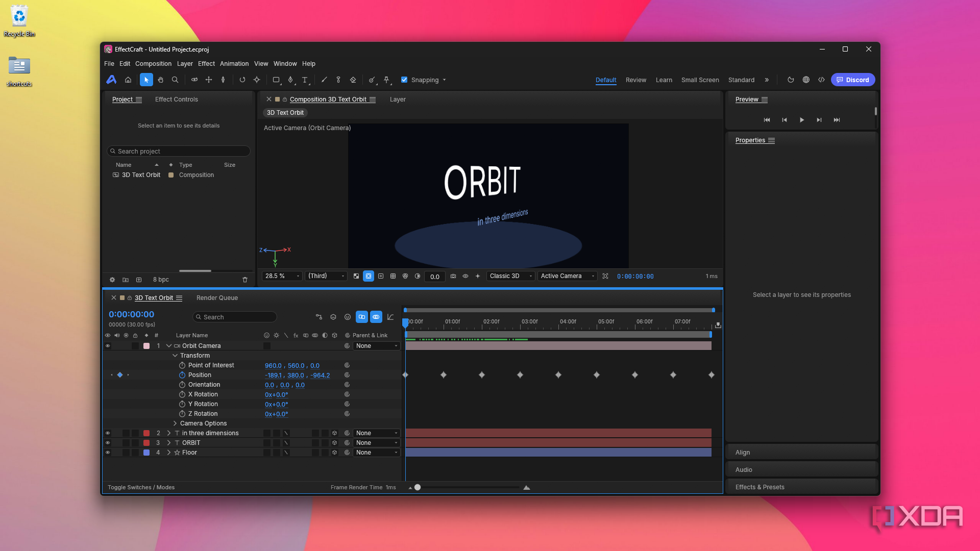Open the (Third) resolution dropdown
The width and height of the screenshot is (980, 551).
pyautogui.click(x=326, y=276)
